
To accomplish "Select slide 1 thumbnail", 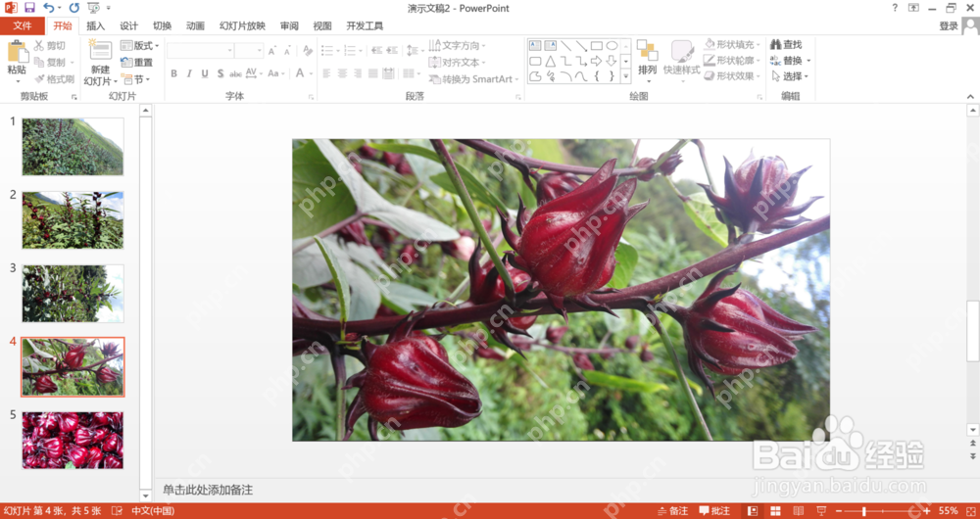I will (73, 147).
